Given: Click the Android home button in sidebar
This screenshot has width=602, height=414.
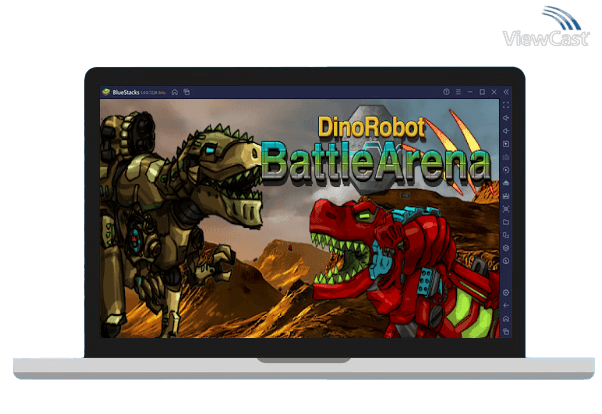Looking at the screenshot, I should pyautogui.click(x=506, y=319).
